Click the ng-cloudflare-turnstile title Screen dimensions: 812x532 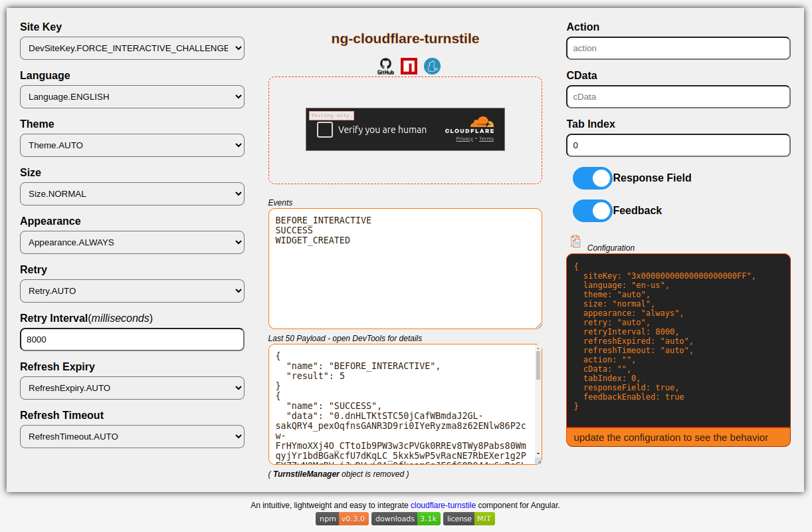pyautogui.click(x=405, y=39)
